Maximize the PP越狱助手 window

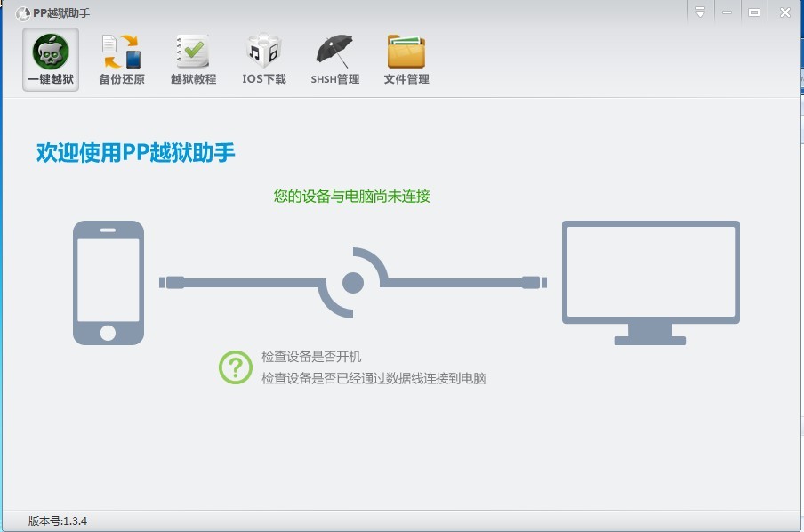754,12
